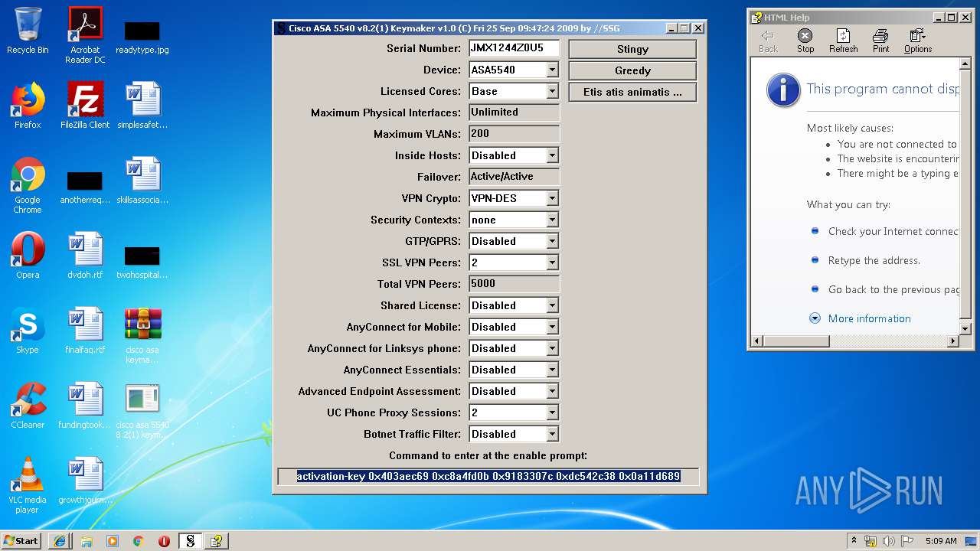Image resolution: width=980 pixels, height=551 pixels.
Task: Show hidden system tray icons
Action: [854, 541]
